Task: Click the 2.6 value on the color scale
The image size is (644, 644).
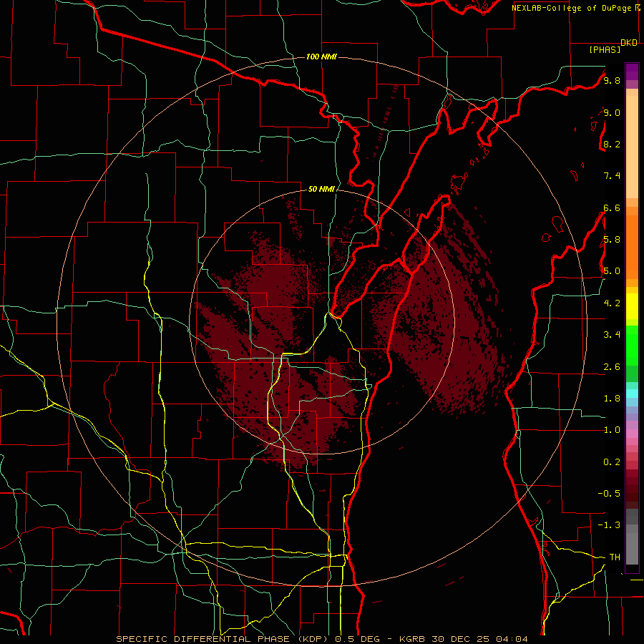Action: click(x=612, y=367)
